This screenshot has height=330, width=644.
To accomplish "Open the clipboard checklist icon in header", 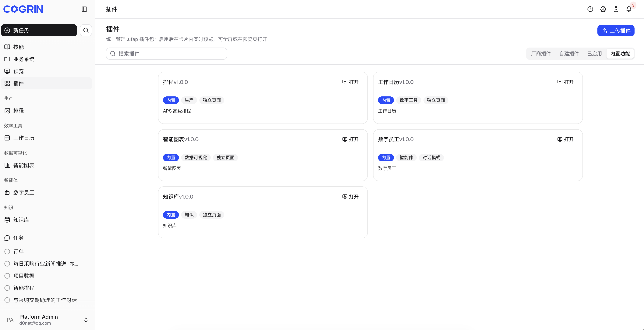I will coord(616,9).
